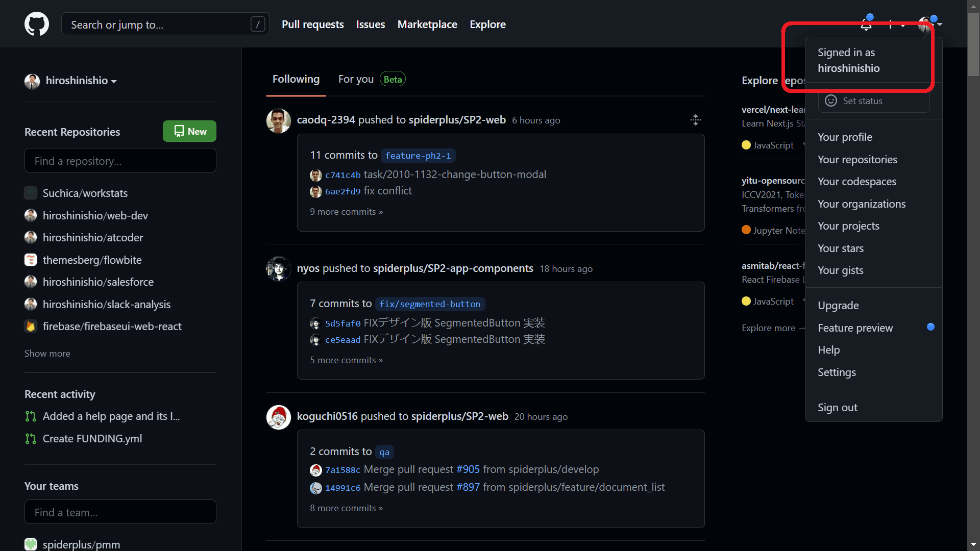
Task: Open firebase/firebaseui-web-react repository
Action: (x=112, y=326)
